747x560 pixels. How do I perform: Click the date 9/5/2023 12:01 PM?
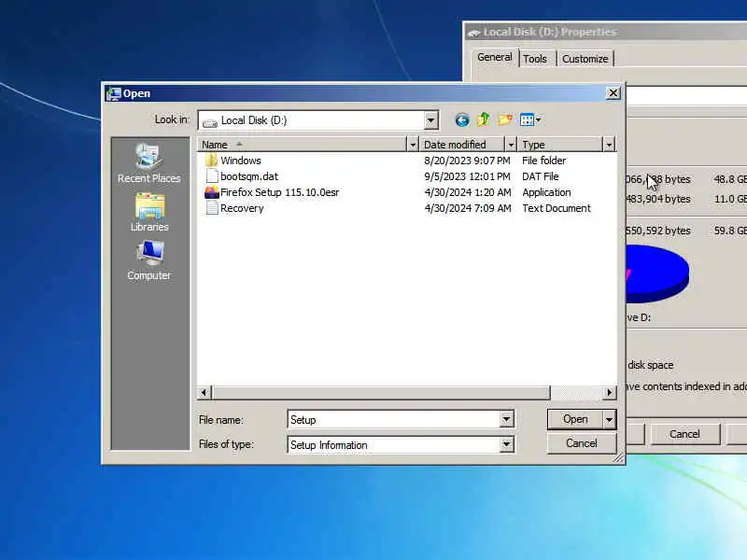click(467, 176)
